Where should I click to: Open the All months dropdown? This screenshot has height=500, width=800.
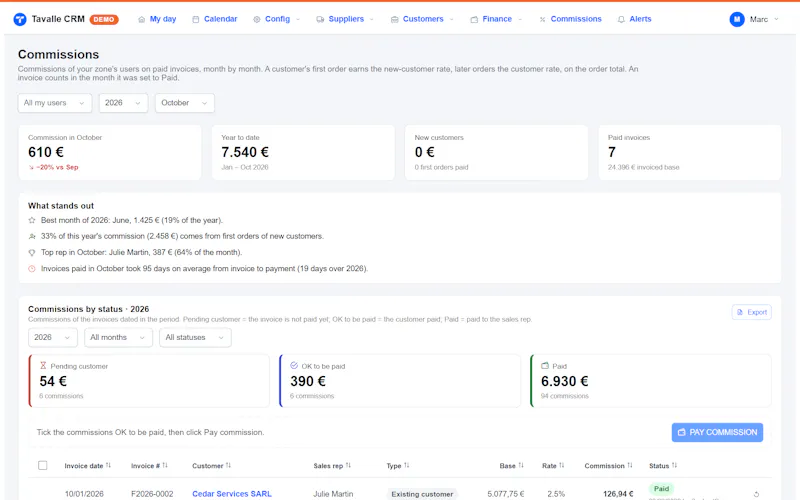coord(118,337)
